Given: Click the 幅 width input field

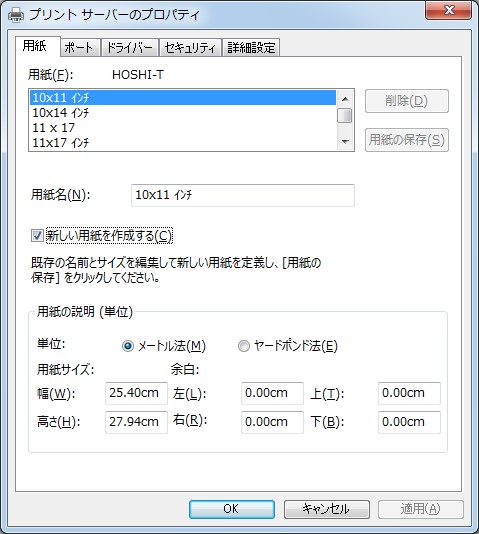Looking at the screenshot, I should point(136,393).
